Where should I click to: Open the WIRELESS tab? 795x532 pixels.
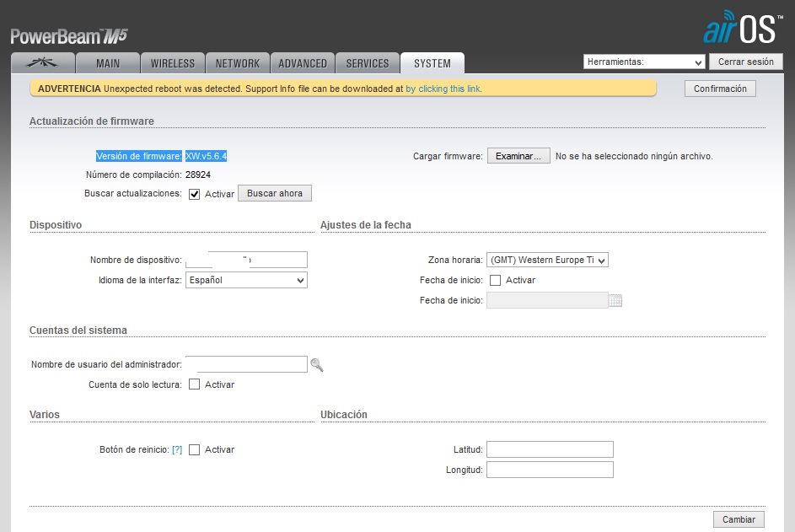(x=173, y=63)
